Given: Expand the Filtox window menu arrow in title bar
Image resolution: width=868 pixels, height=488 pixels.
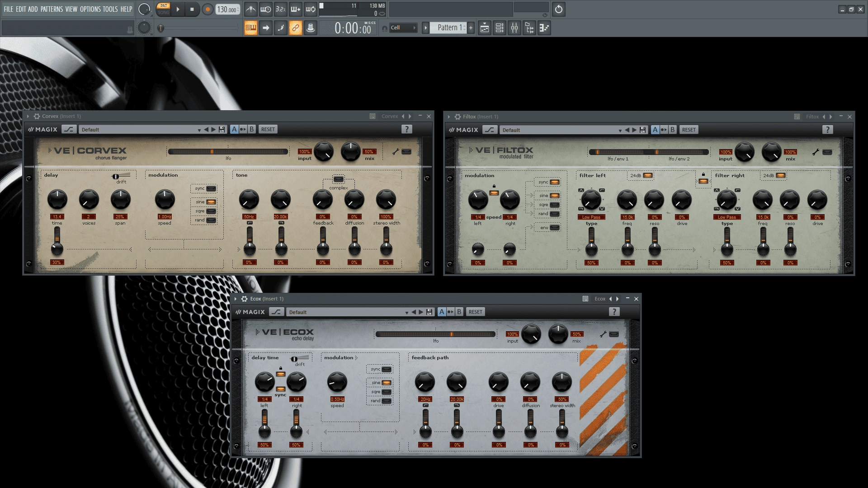Looking at the screenshot, I should [x=449, y=117].
